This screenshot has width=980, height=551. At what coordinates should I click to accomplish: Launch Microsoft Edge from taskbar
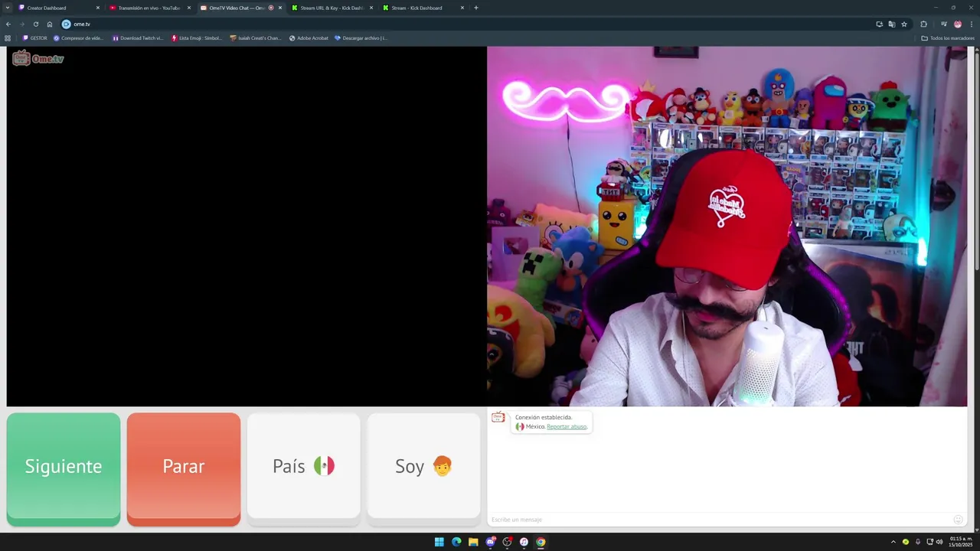tap(456, 542)
